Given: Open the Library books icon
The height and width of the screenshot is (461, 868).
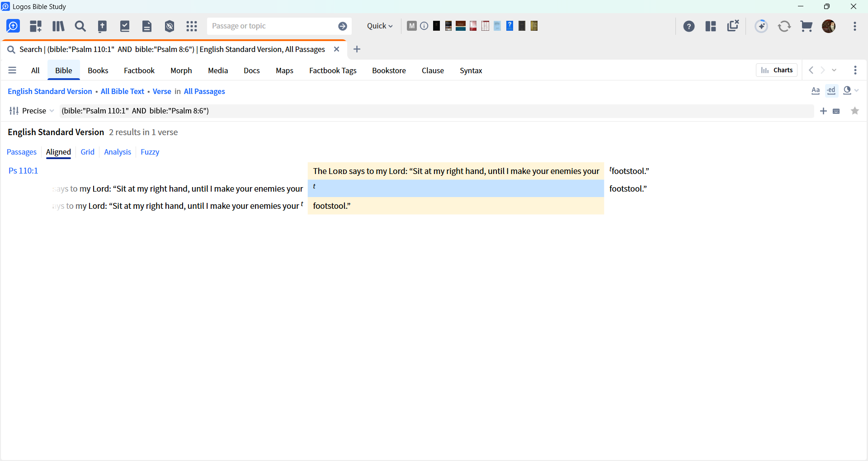Looking at the screenshot, I should pyautogui.click(x=58, y=26).
